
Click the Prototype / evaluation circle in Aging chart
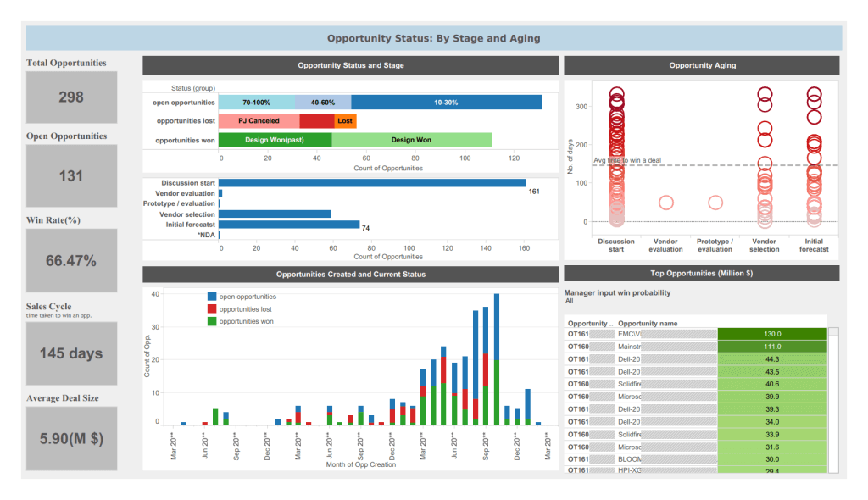pyautogui.click(x=715, y=203)
